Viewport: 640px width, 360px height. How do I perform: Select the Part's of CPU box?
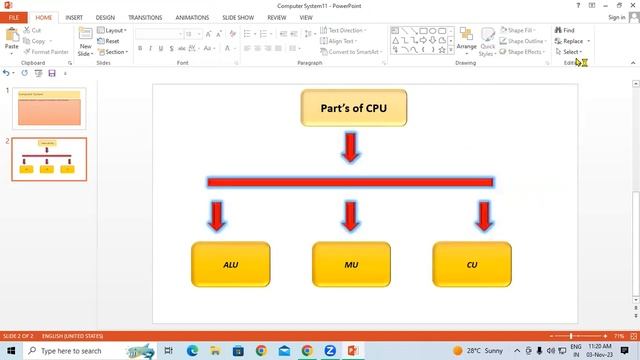click(353, 108)
